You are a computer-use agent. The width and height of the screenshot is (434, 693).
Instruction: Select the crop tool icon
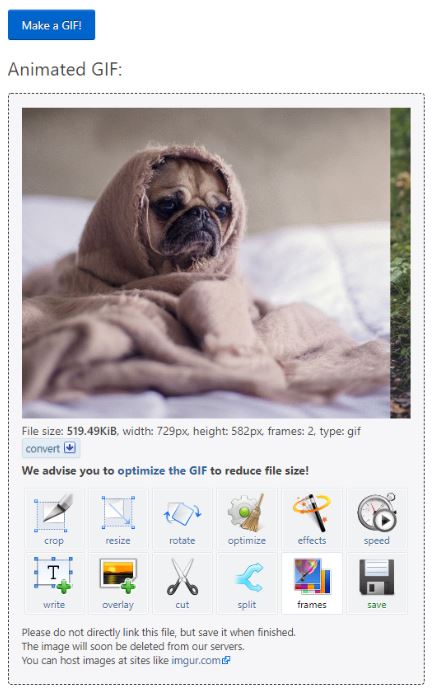[53, 518]
